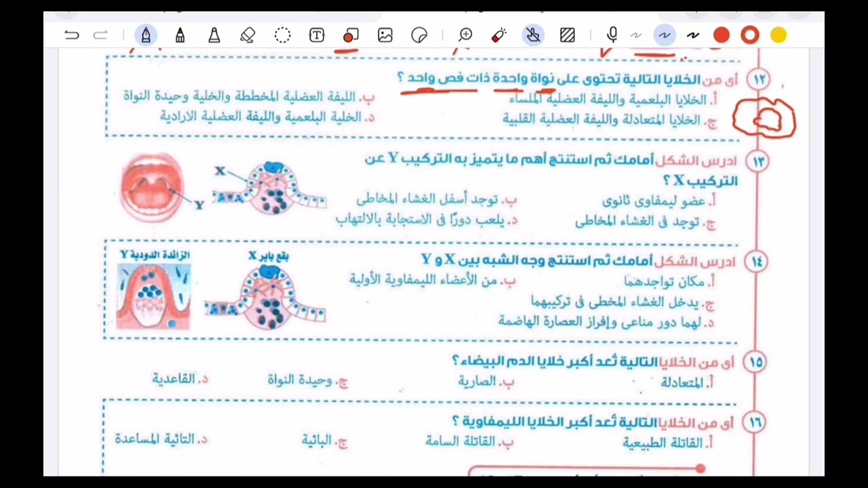This screenshot has height=488, width=868.
Task: Select the lasso selection tool
Action: [x=283, y=35]
